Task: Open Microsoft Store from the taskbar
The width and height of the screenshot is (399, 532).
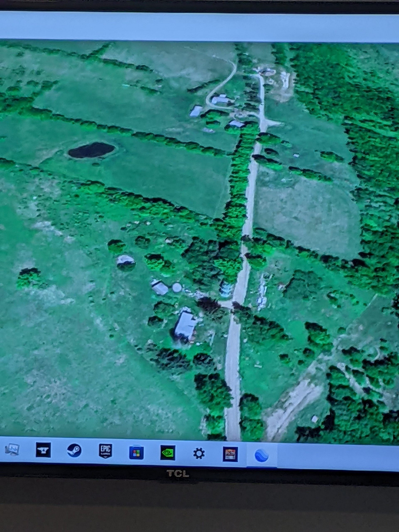Action: pyautogui.click(x=136, y=453)
